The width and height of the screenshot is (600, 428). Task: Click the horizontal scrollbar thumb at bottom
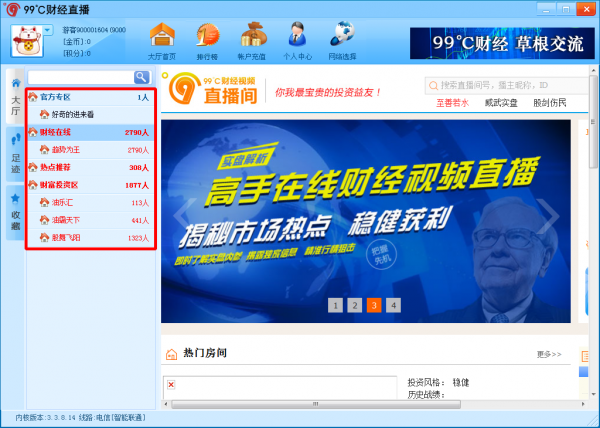point(316,404)
